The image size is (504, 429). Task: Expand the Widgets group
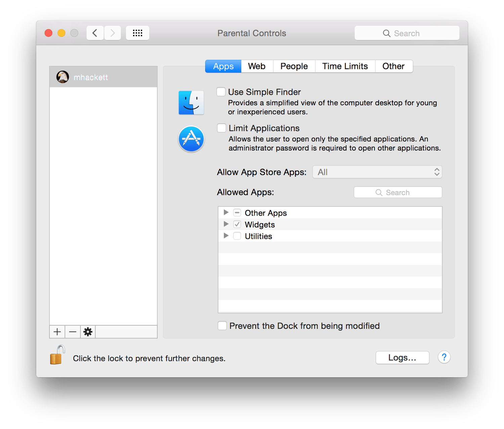coord(226,224)
